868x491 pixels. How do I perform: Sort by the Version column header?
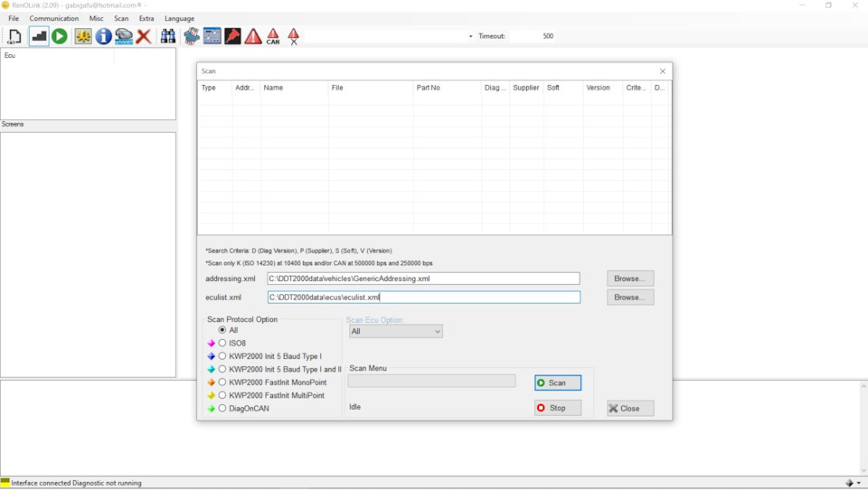click(603, 88)
